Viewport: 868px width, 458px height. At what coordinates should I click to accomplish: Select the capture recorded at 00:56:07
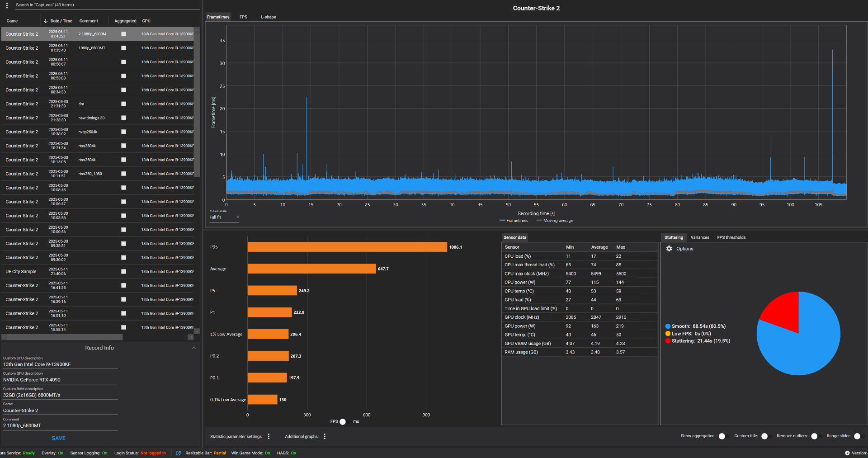(x=97, y=62)
